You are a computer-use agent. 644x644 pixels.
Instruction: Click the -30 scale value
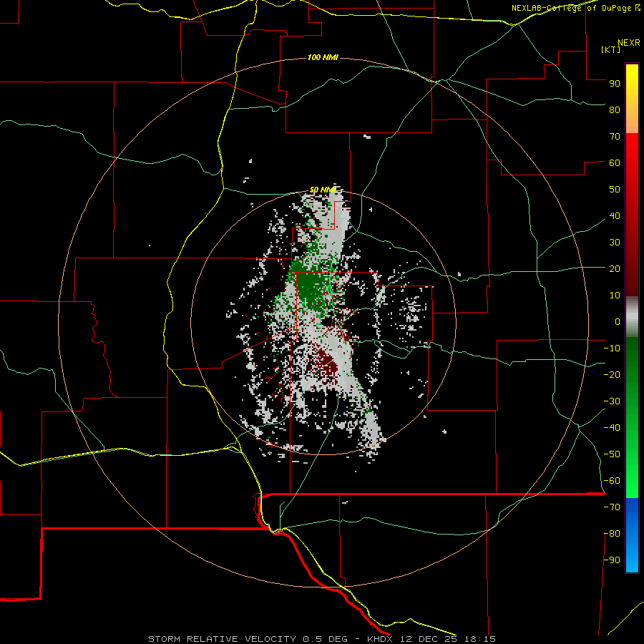click(x=612, y=401)
